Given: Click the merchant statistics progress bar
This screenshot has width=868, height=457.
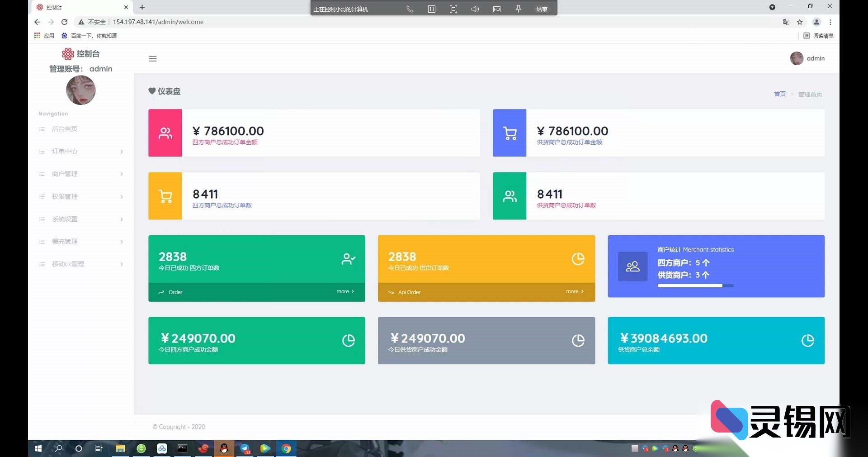Looking at the screenshot, I should [x=695, y=286].
